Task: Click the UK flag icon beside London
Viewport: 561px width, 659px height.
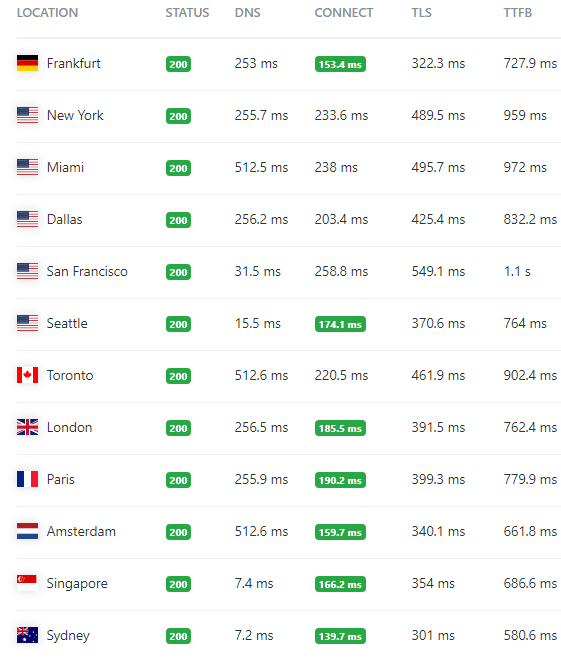Action: [27, 427]
